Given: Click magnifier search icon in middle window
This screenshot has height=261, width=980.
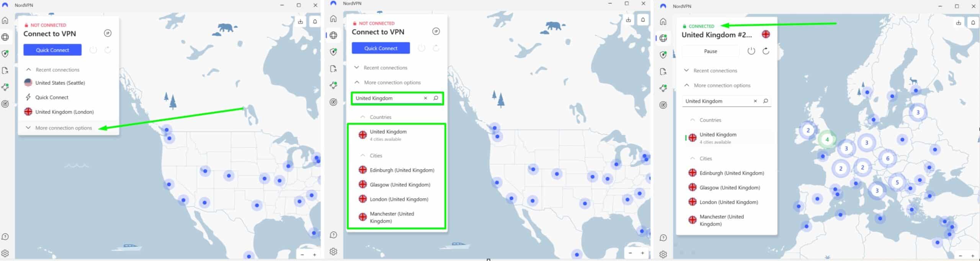Looking at the screenshot, I should coord(436,98).
